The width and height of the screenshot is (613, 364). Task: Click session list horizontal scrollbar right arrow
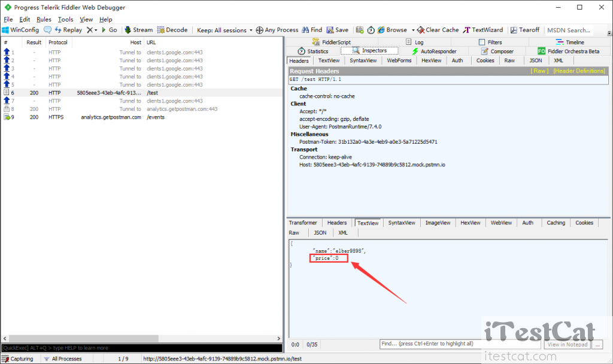(279, 339)
